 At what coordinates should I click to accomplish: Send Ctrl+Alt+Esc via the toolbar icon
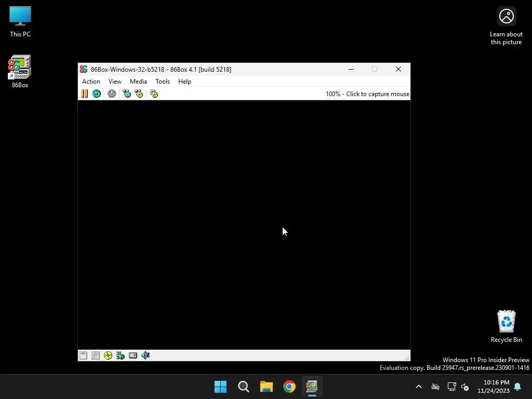pos(139,94)
